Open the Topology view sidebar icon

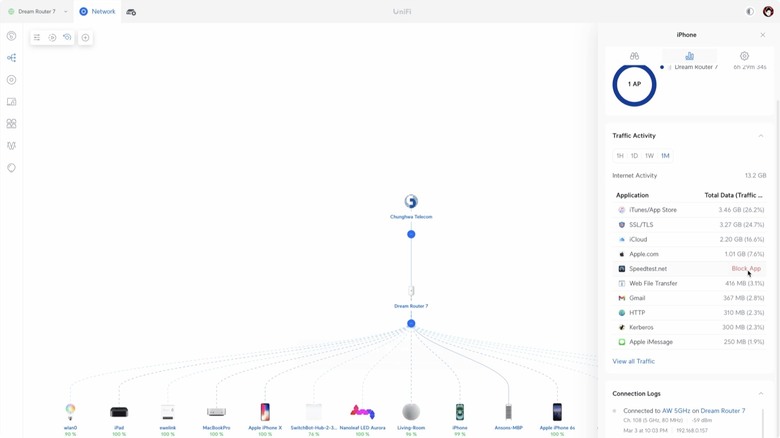(x=11, y=58)
